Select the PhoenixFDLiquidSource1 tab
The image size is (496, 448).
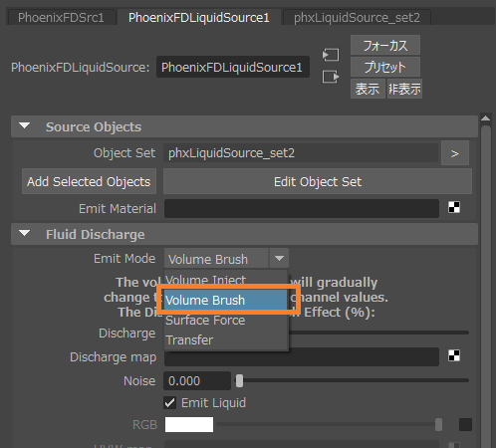tap(199, 17)
